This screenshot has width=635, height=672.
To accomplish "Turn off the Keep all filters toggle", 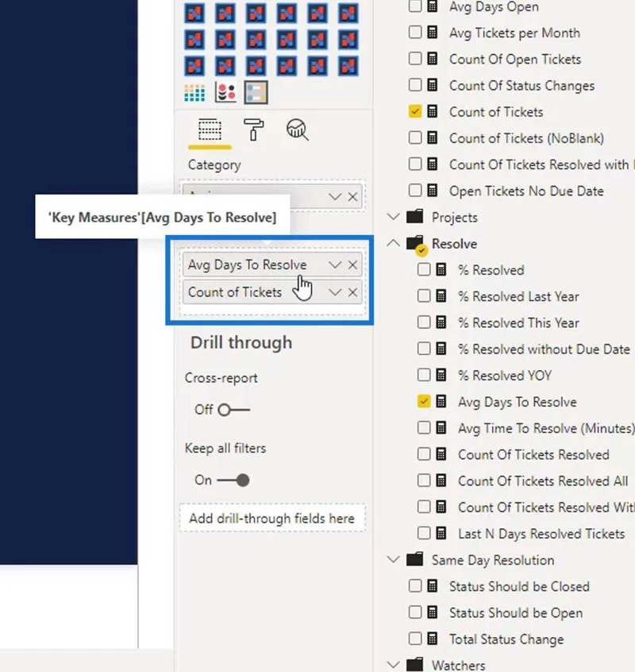I will click(x=233, y=480).
